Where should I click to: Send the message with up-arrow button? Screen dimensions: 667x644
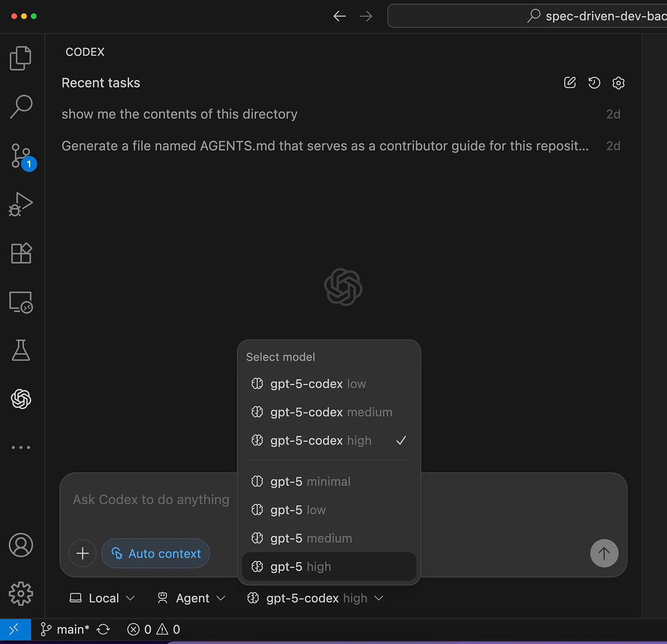coord(604,553)
